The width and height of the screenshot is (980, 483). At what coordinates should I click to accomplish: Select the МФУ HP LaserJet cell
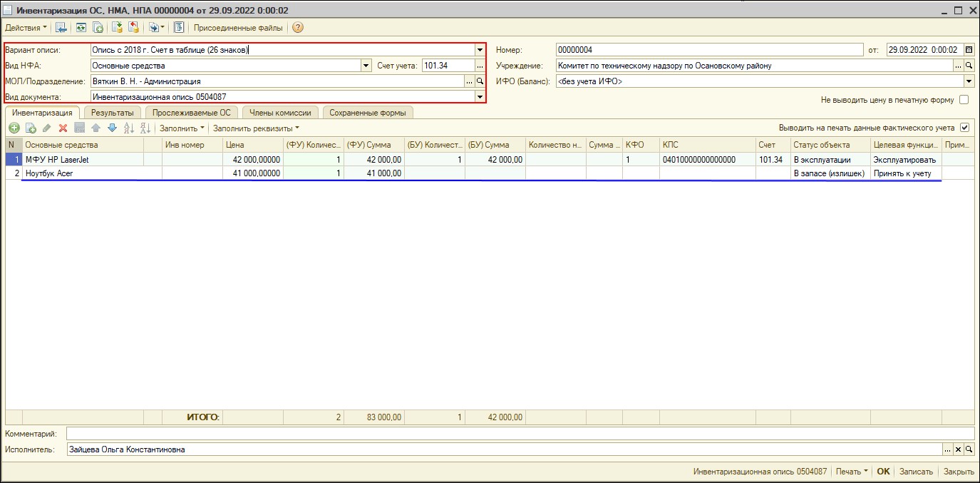(x=83, y=160)
